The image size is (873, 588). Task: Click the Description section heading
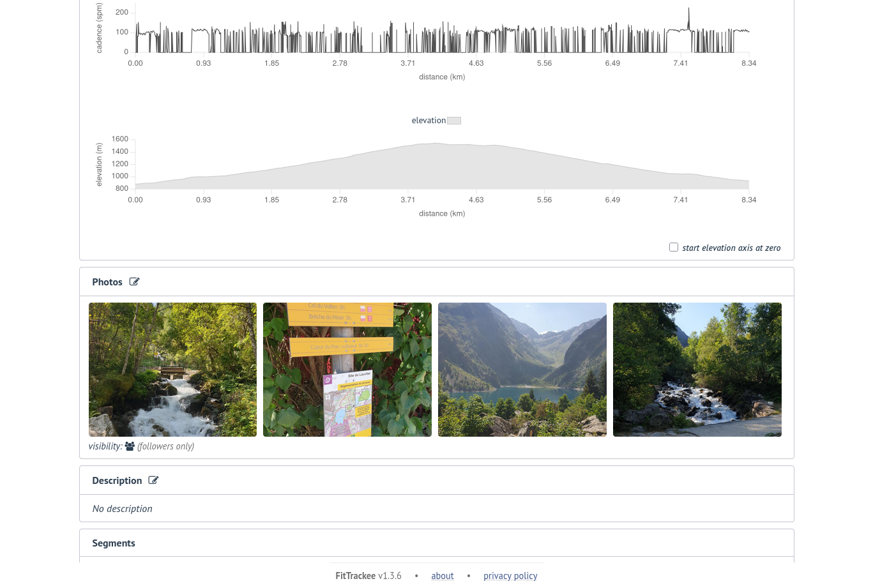click(117, 481)
